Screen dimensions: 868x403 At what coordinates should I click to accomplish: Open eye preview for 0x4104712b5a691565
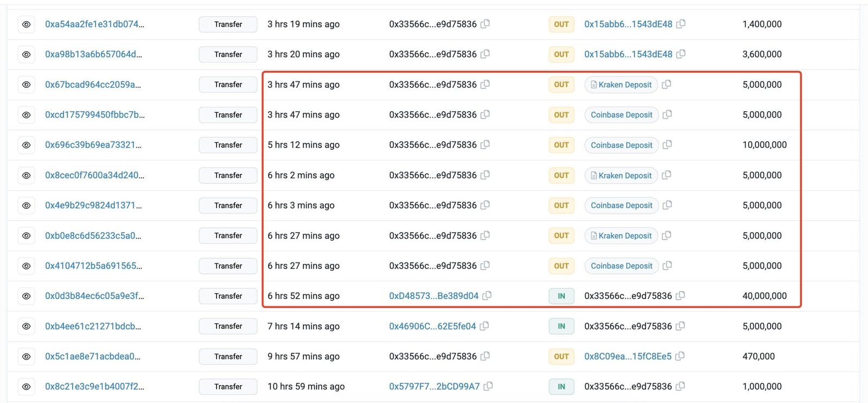coord(26,266)
